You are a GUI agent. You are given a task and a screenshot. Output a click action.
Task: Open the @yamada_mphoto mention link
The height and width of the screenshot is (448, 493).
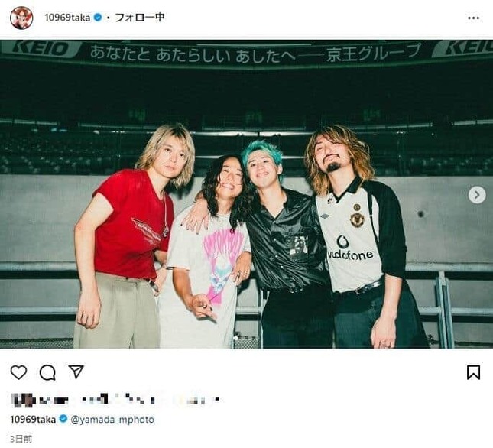pyautogui.click(x=112, y=420)
